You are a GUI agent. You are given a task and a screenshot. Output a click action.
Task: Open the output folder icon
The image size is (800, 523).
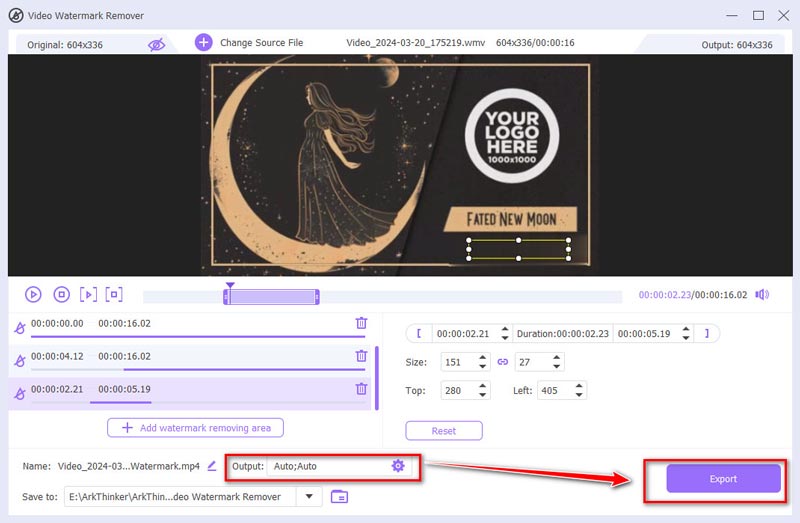click(339, 496)
